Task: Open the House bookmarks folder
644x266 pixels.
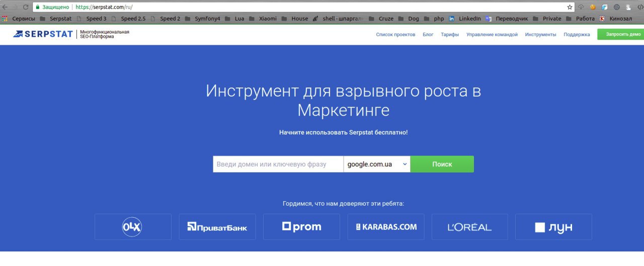Action: (295, 19)
